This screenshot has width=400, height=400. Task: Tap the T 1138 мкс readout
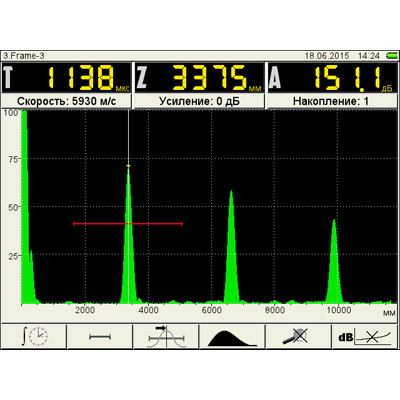[x=67, y=77]
